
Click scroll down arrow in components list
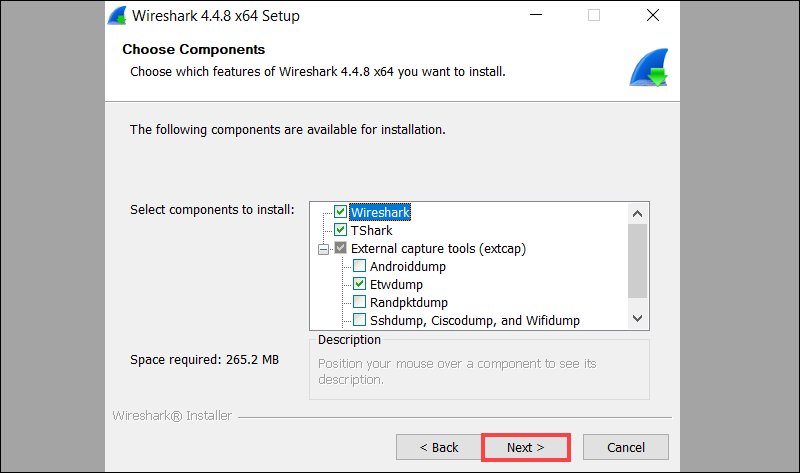coord(637,318)
